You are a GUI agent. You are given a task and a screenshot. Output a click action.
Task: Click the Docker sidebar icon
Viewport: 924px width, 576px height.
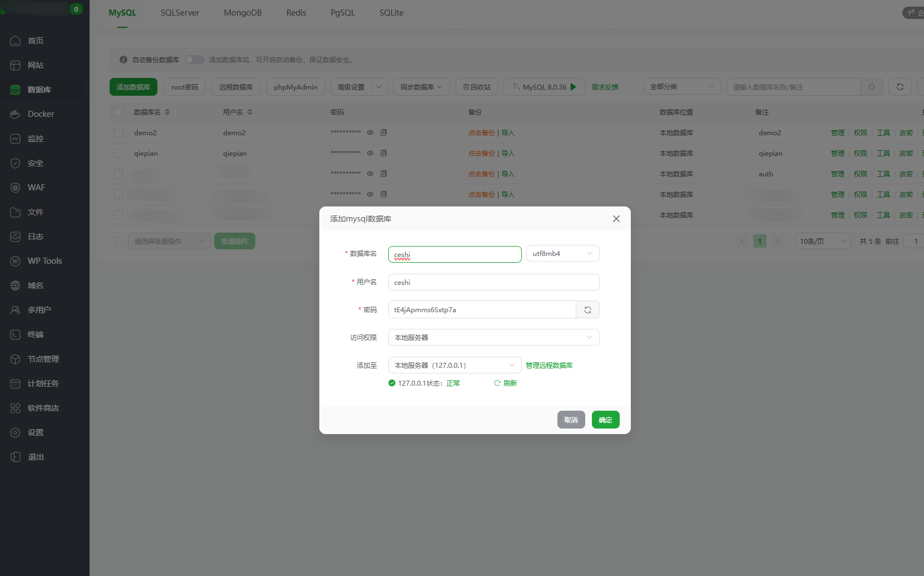coord(16,114)
